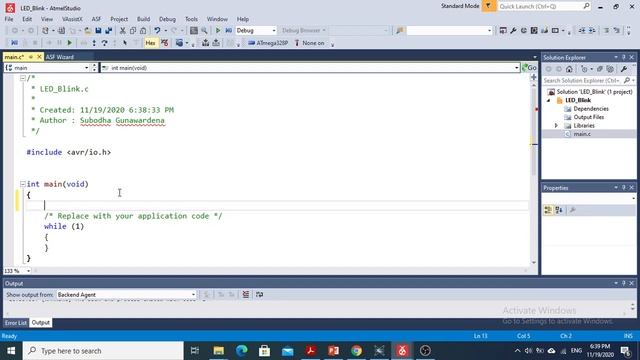Open the Build menu

[x=143, y=19]
